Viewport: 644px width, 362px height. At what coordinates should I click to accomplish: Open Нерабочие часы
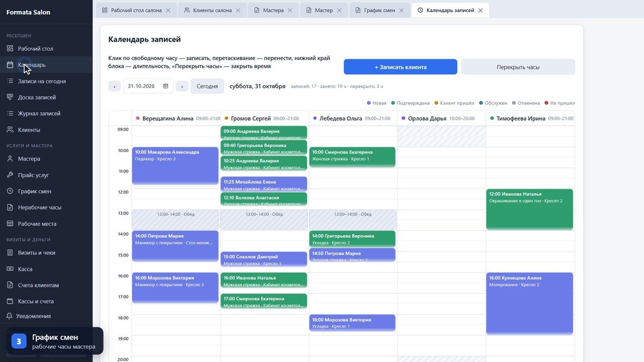pyautogui.click(x=46, y=207)
